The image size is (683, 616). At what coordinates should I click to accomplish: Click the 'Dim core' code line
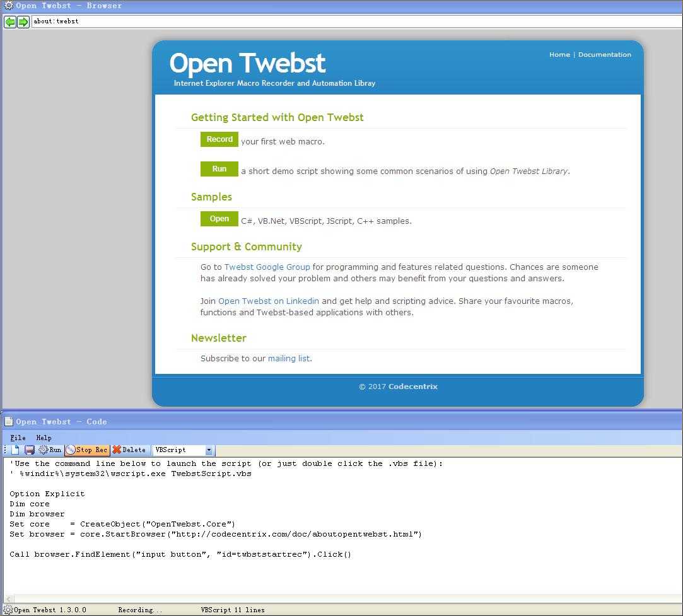point(30,504)
